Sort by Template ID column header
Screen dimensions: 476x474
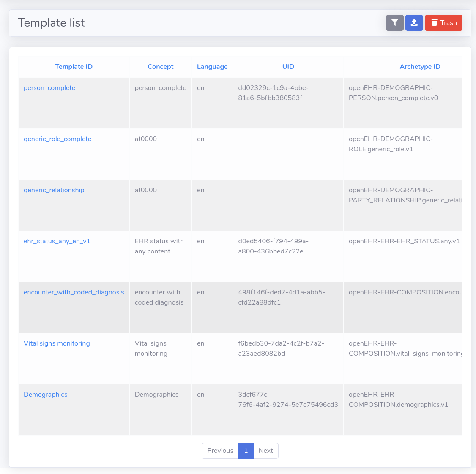tap(74, 67)
